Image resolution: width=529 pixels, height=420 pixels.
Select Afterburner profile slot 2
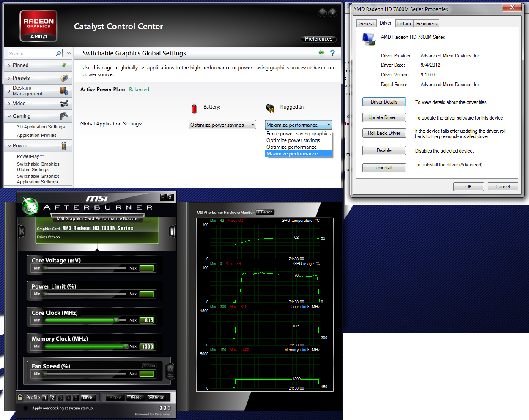click(x=52, y=398)
